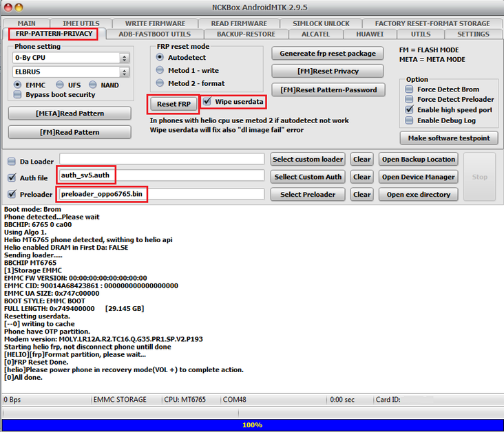Click the yellow minimize window button

[x=19, y=8]
